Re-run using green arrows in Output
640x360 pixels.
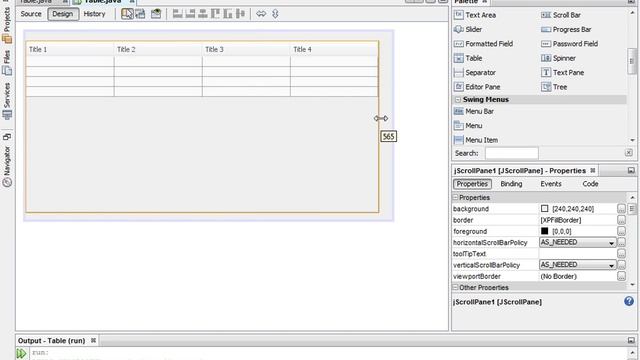(21, 353)
